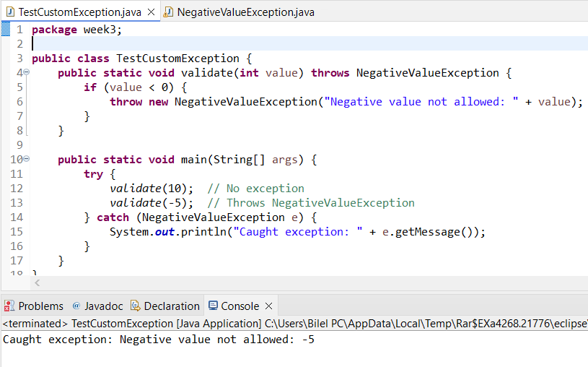Screen dimensions: 588x367
Task: Close the Console view
Action: [268, 306]
